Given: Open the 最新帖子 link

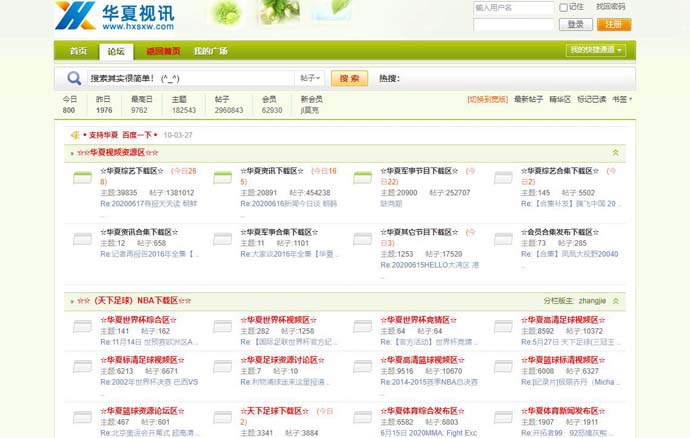Looking at the screenshot, I should (529, 99).
